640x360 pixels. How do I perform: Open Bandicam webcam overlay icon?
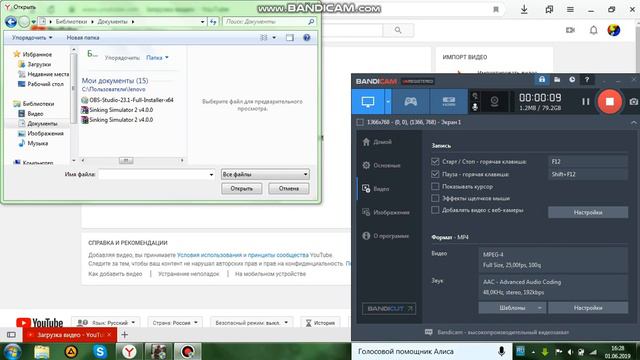click(x=494, y=101)
